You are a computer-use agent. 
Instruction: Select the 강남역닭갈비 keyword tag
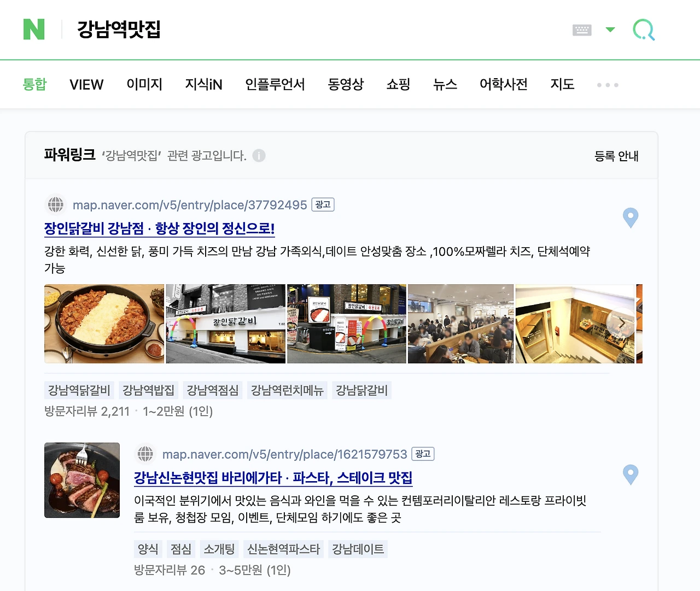pyautogui.click(x=79, y=390)
